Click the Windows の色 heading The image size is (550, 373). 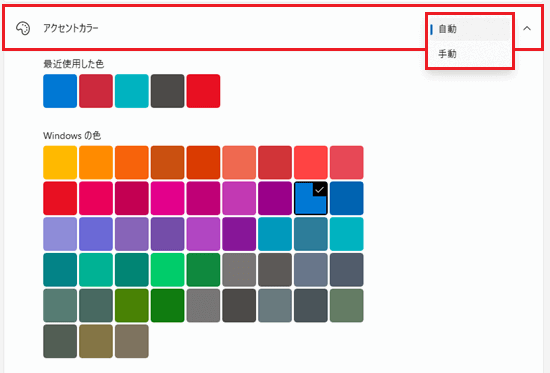pos(72,135)
